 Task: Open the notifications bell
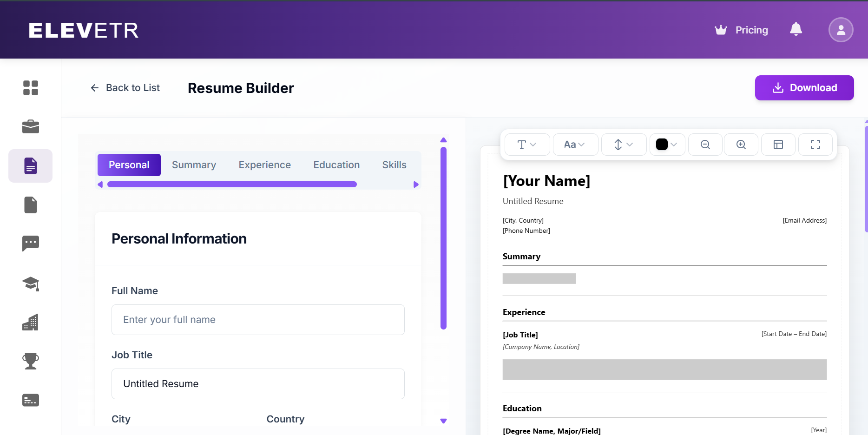pyautogui.click(x=796, y=29)
